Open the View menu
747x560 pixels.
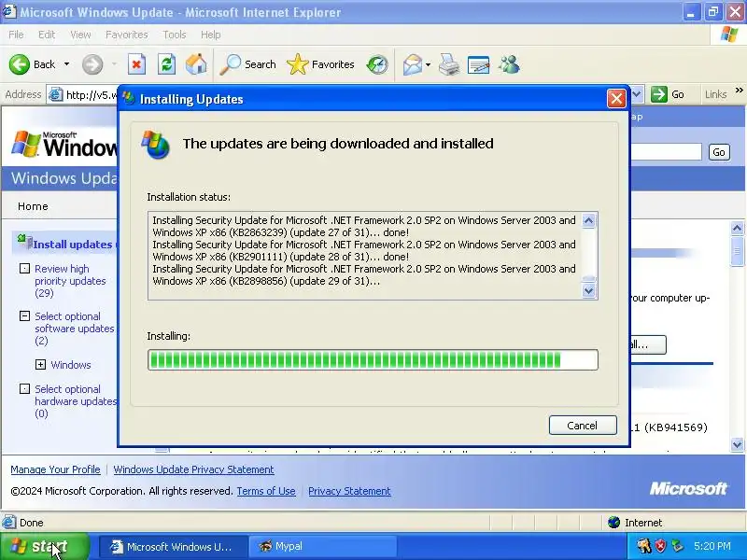(x=80, y=35)
